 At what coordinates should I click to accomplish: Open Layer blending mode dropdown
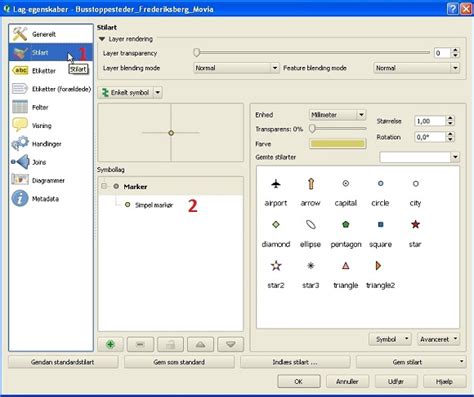236,68
